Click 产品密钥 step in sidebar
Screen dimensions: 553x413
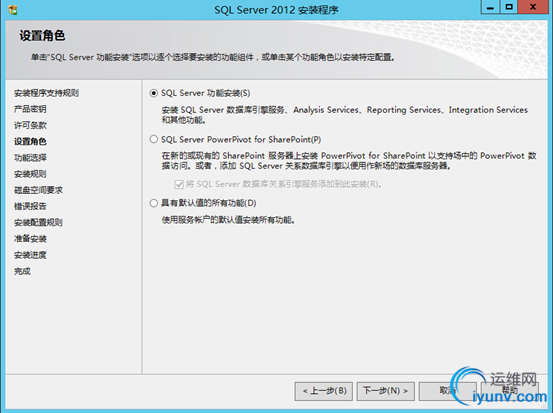click(x=30, y=109)
